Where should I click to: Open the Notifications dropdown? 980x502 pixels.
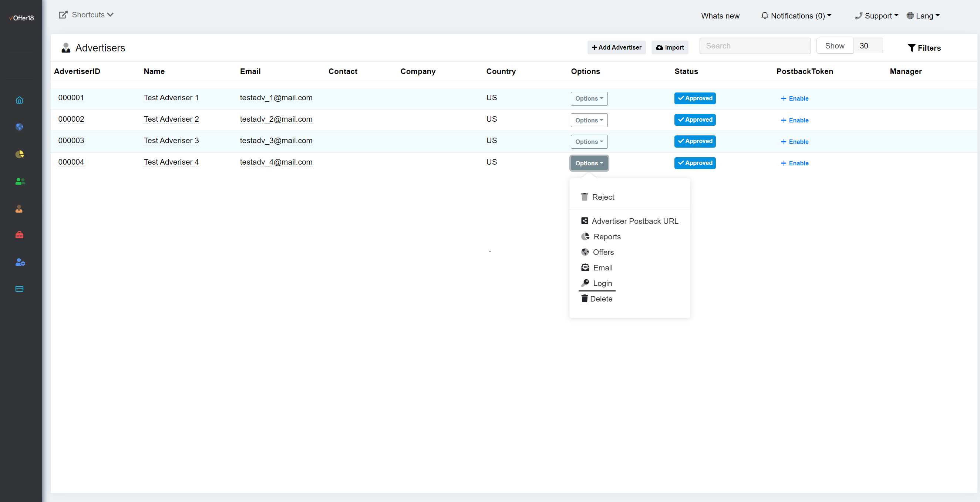pos(796,16)
